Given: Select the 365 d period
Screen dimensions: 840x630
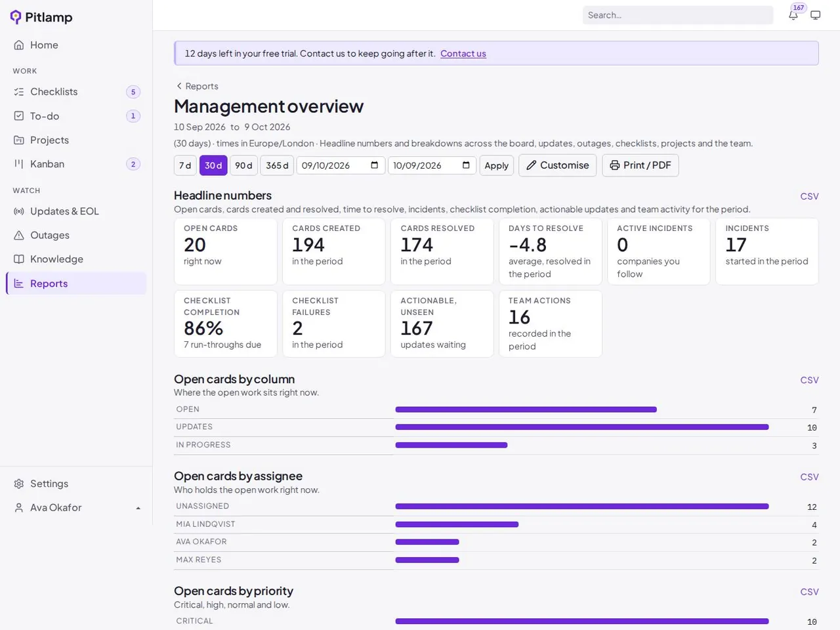Looking at the screenshot, I should (x=277, y=165).
